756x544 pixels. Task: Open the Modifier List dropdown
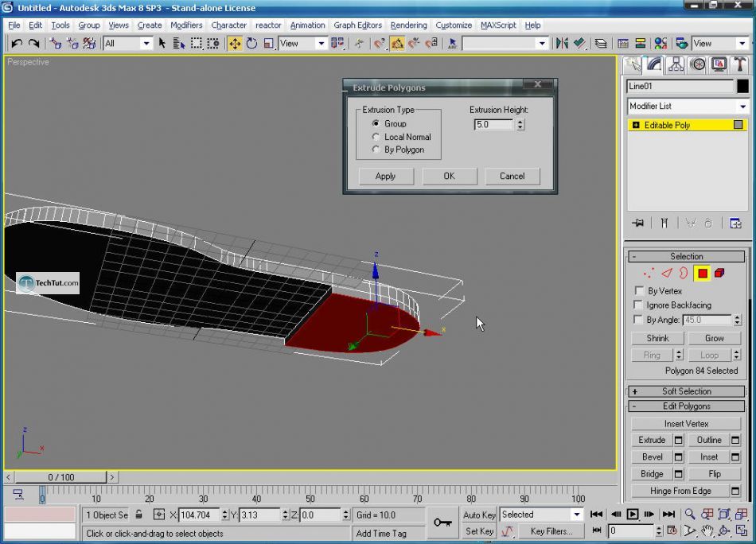687,106
